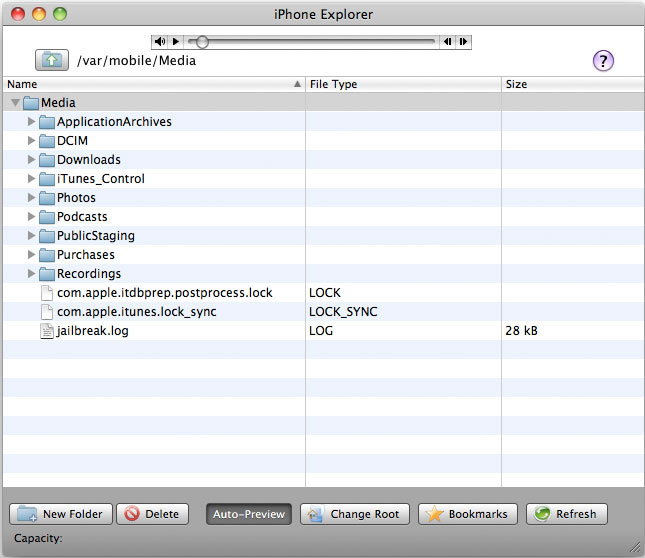Click the step-forward button in the player
Image resolution: width=645 pixels, height=558 pixels.
click(462, 42)
